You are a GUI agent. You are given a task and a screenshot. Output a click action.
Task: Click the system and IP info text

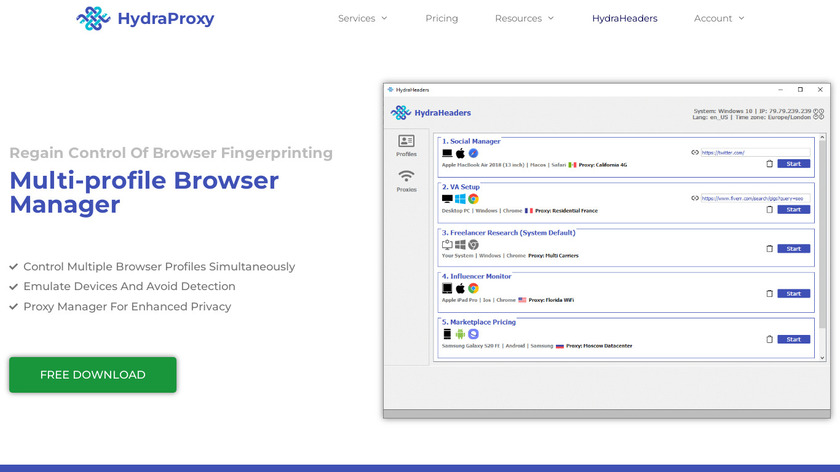tap(752, 114)
